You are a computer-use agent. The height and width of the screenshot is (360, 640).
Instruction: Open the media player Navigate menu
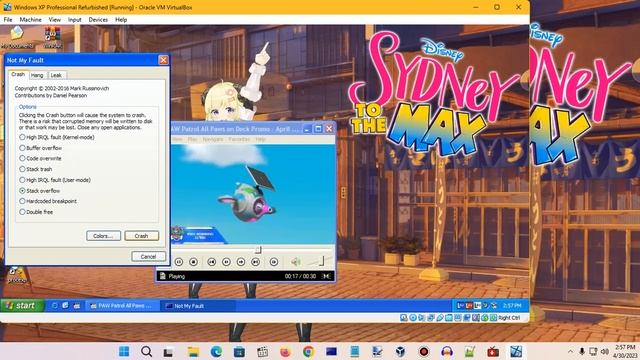pyautogui.click(x=213, y=139)
